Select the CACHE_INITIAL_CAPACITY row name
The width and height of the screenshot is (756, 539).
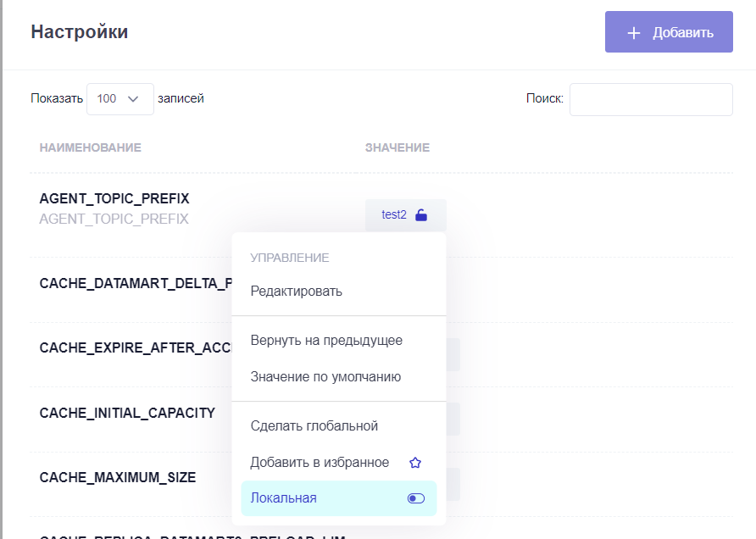coord(127,414)
